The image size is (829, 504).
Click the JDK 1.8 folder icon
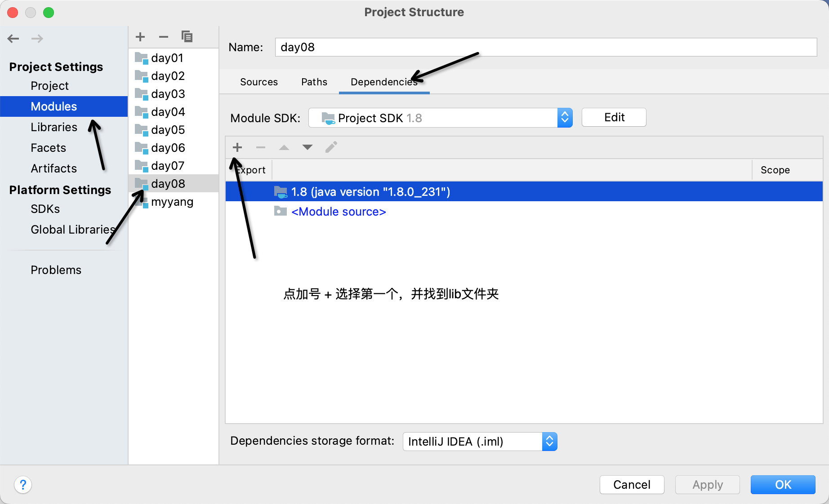[281, 192]
